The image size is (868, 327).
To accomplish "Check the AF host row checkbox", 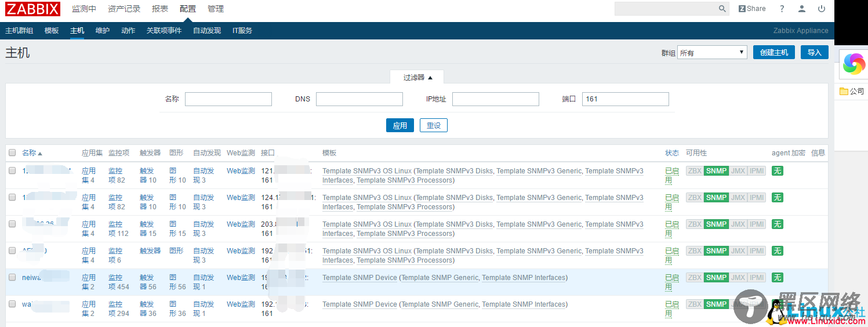I will 12,251.
